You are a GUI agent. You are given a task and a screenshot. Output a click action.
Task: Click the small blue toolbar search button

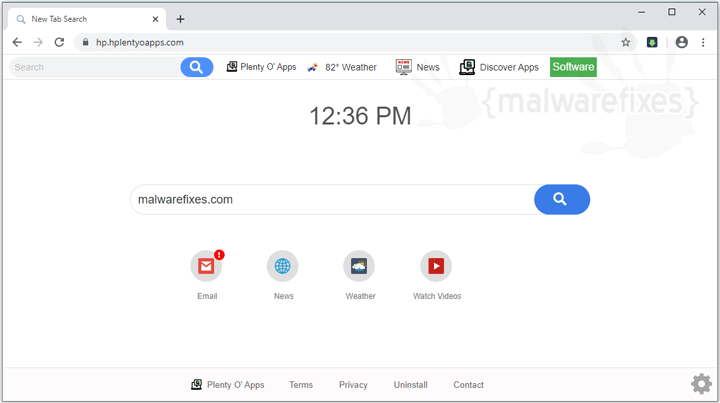(x=197, y=67)
